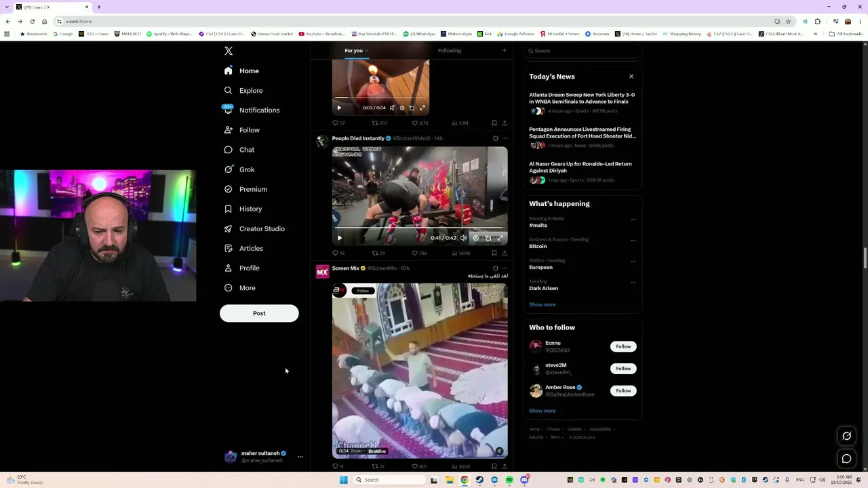Dismiss the Today's News panel
The image size is (868, 488).
pyautogui.click(x=631, y=77)
